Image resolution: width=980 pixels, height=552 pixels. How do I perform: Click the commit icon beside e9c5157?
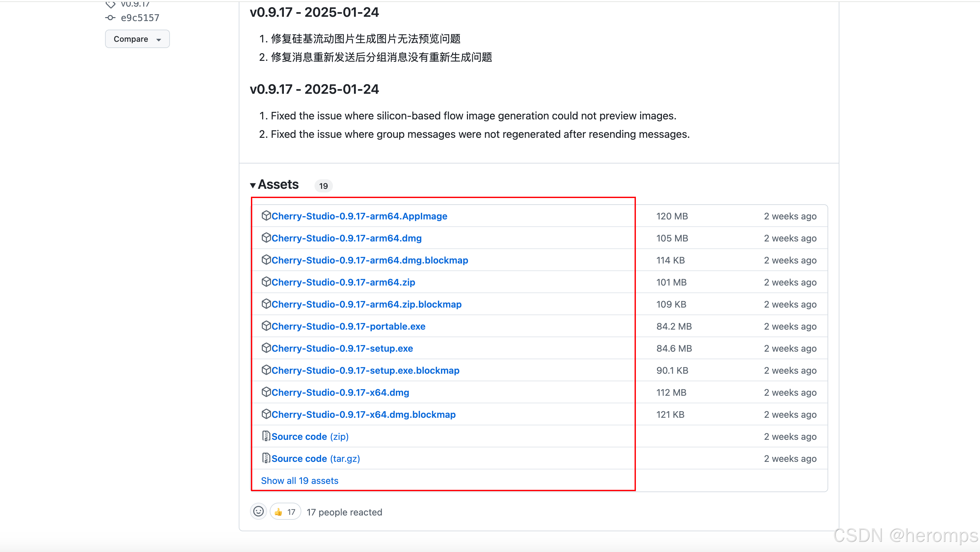tap(110, 18)
